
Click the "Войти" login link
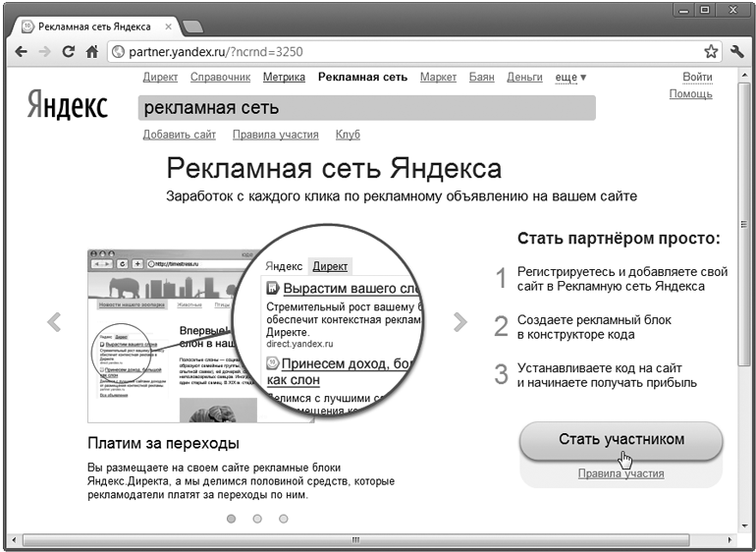[x=697, y=77]
